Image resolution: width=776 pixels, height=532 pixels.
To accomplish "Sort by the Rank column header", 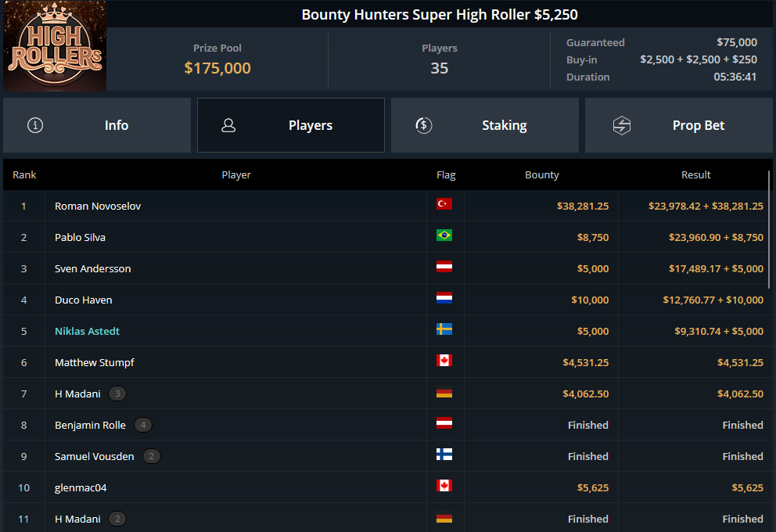I will [x=24, y=174].
